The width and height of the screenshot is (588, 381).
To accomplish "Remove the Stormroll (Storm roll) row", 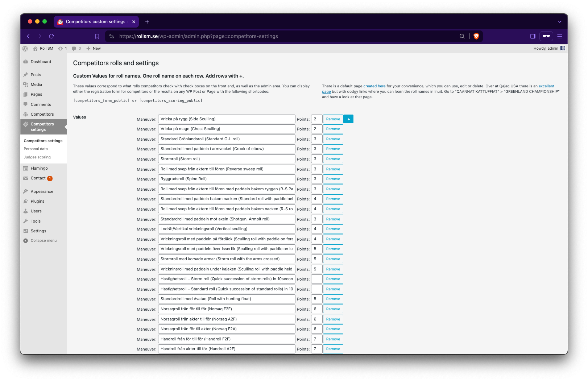I will click(x=333, y=159).
